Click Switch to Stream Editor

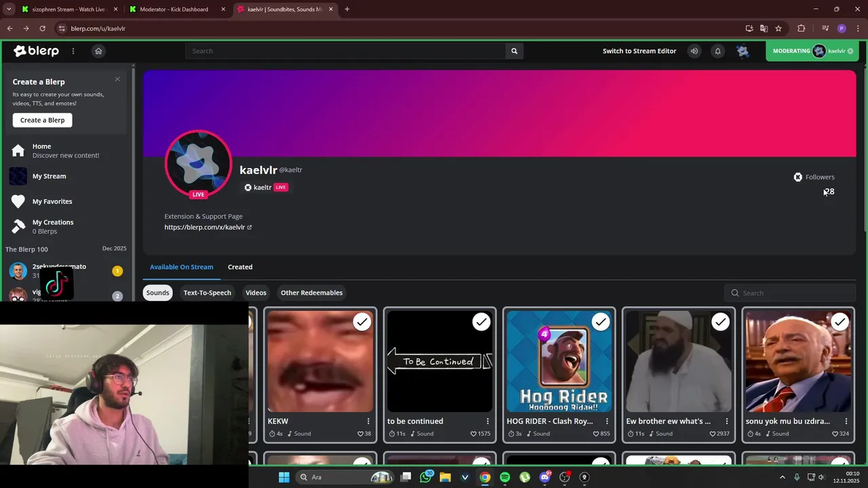pos(639,51)
